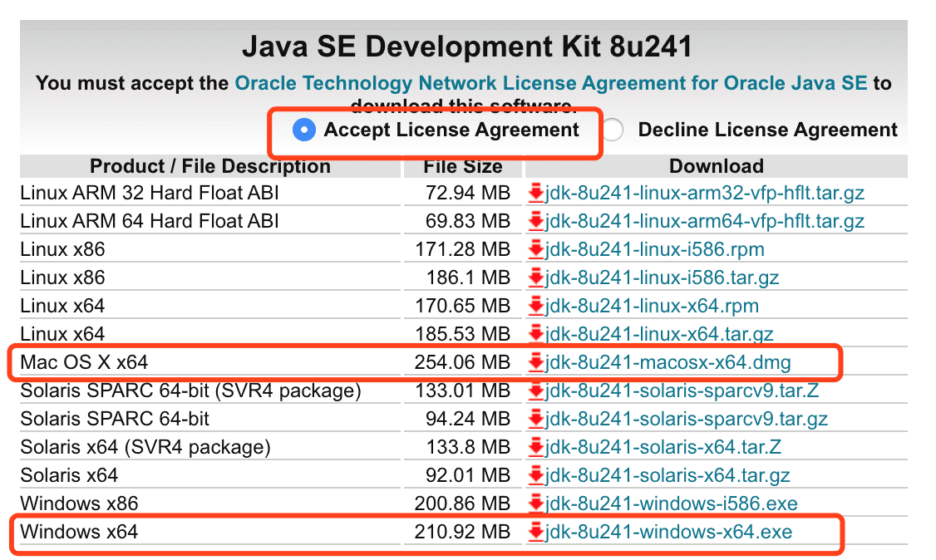Select the Accept License Agreement radio button
This screenshot has width=936, height=560.
click(x=304, y=130)
